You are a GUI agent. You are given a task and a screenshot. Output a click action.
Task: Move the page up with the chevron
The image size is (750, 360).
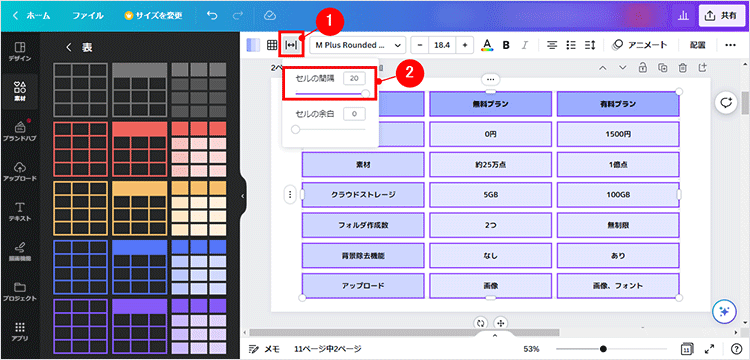tap(603, 67)
